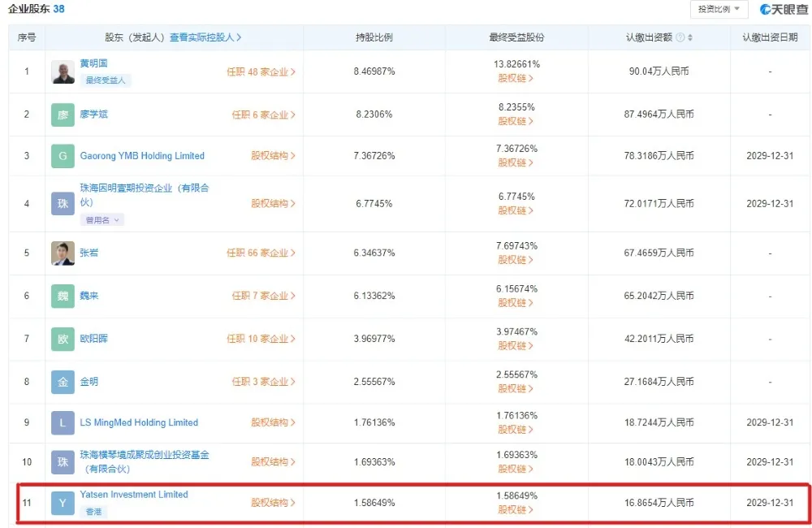
Task: Open 股权链 under 2.55567%
Action: [516, 388]
